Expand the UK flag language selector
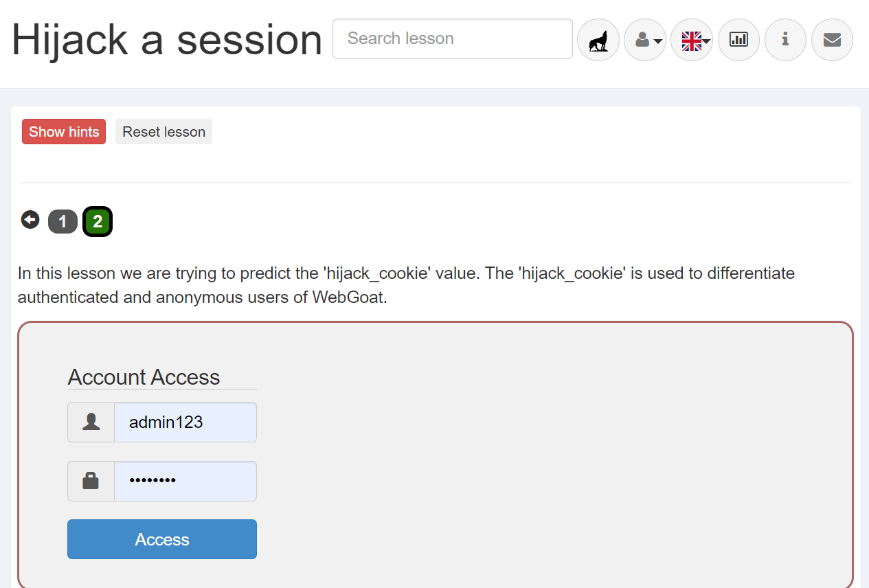This screenshot has width=869, height=588. [x=692, y=40]
